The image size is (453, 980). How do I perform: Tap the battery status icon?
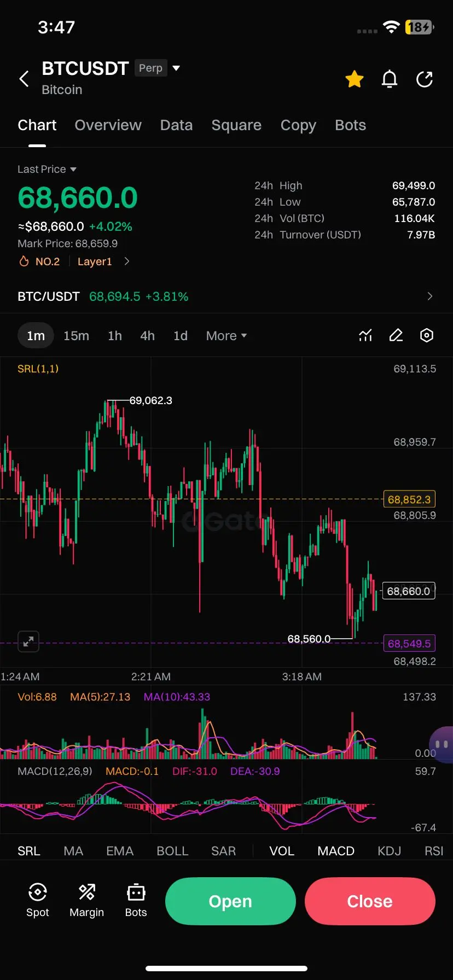pyautogui.click(x=420, y=27)
